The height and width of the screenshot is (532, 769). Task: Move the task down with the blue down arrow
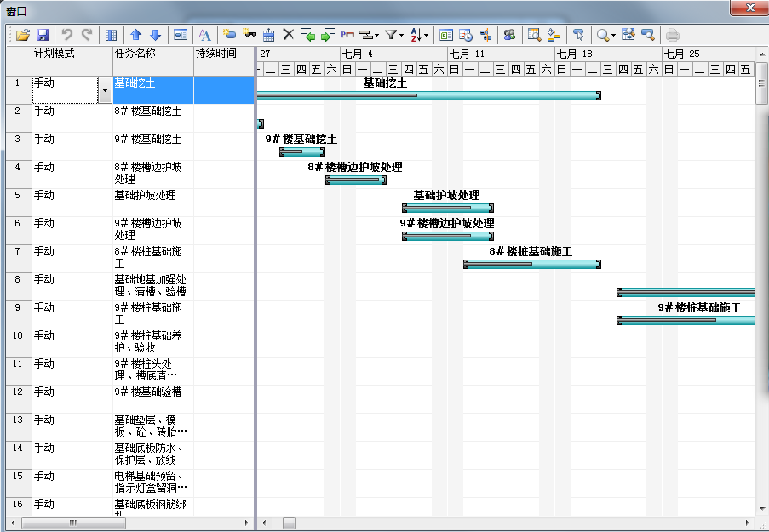click(155, 35)
